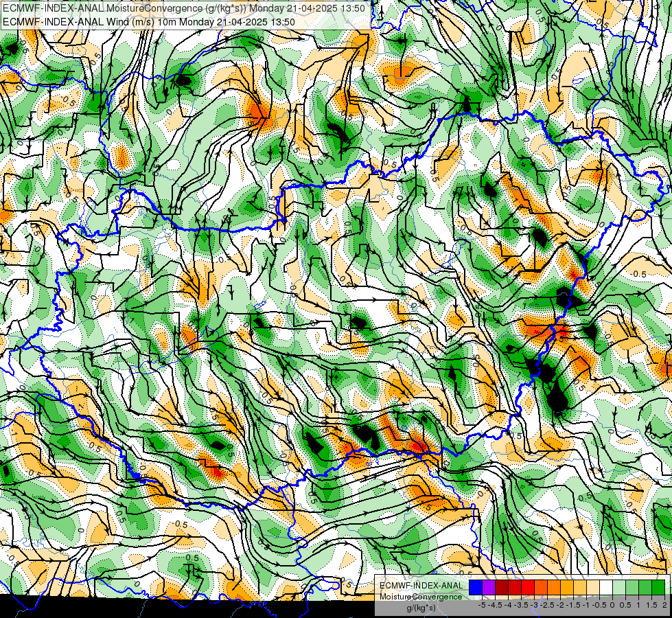Select the lightest green legend swatch
Image resolution: width=672 pixels, height=618 pixels.
tap(619, 588)
